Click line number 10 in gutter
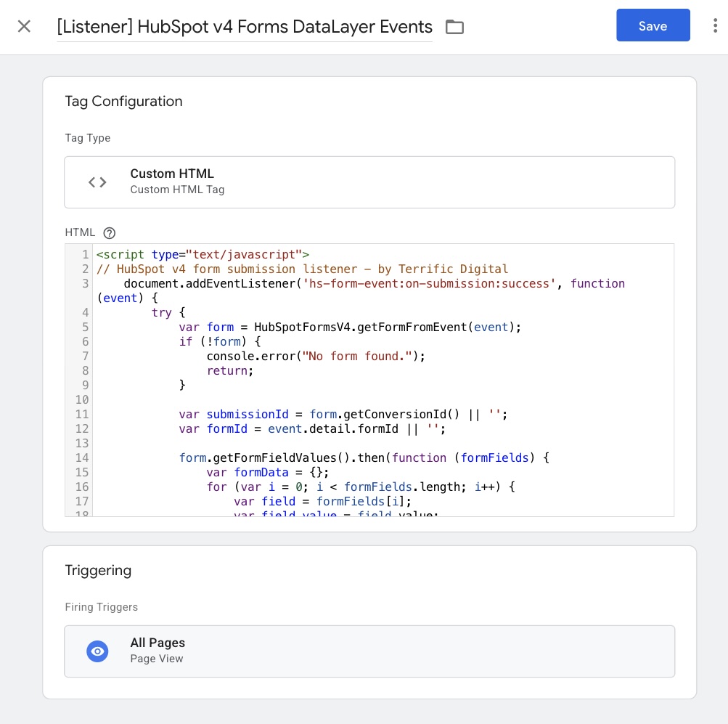Screen dimensions: 728x724 (x=82, y=400)
